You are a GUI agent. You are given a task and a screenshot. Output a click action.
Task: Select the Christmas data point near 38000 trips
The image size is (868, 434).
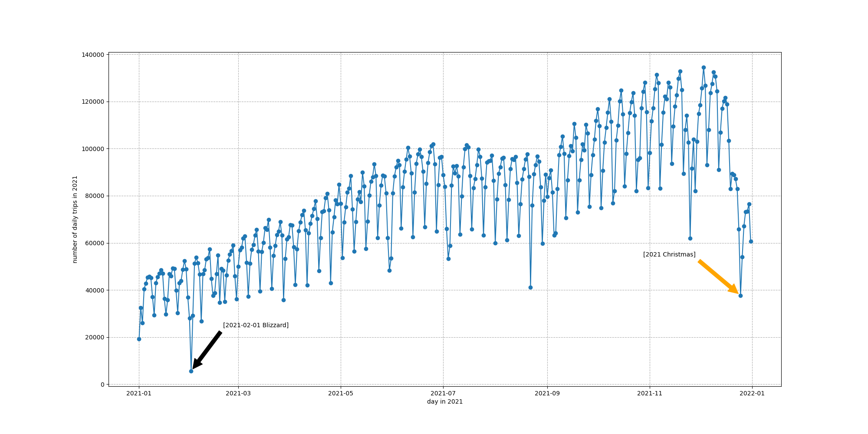point(740,296)
